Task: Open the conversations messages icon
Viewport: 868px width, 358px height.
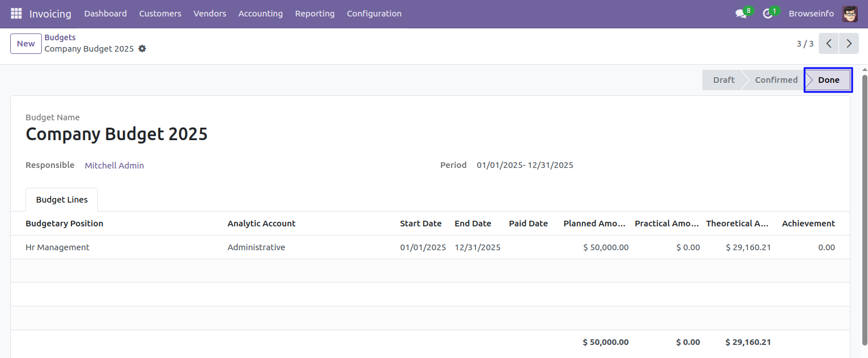Action: (x=741, y=14)
